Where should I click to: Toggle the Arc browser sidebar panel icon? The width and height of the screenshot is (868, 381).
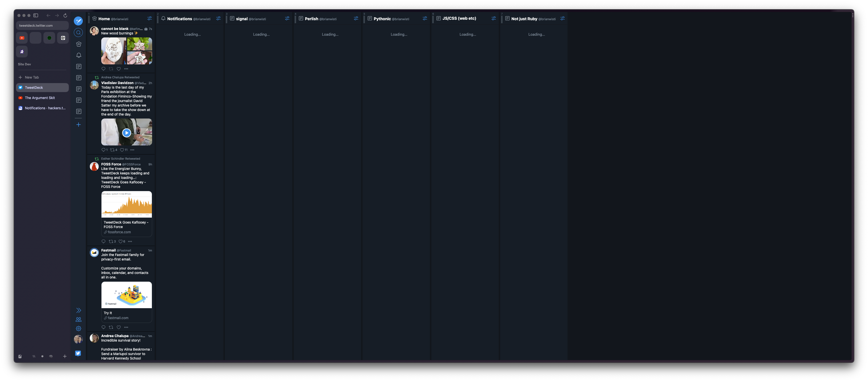tap(36, 15)
